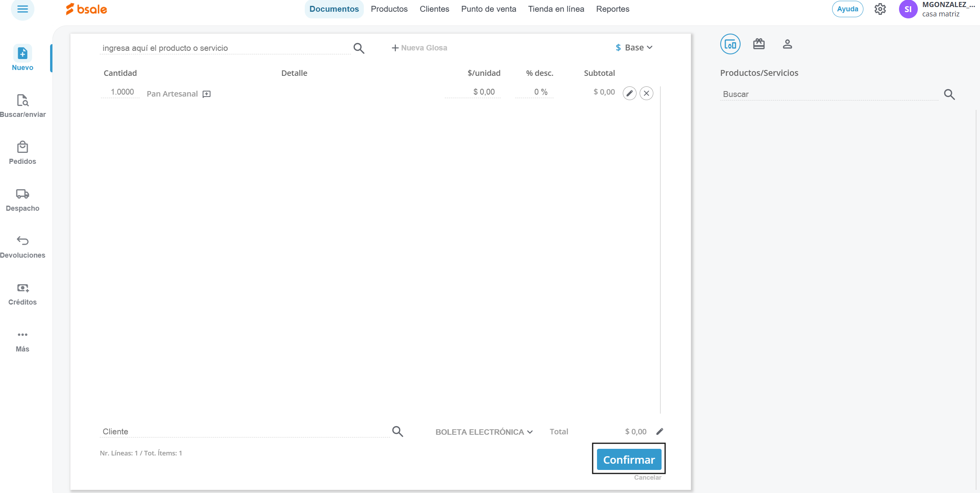
Task: Switch to the customer panel icon
Action: pos(787,44)
